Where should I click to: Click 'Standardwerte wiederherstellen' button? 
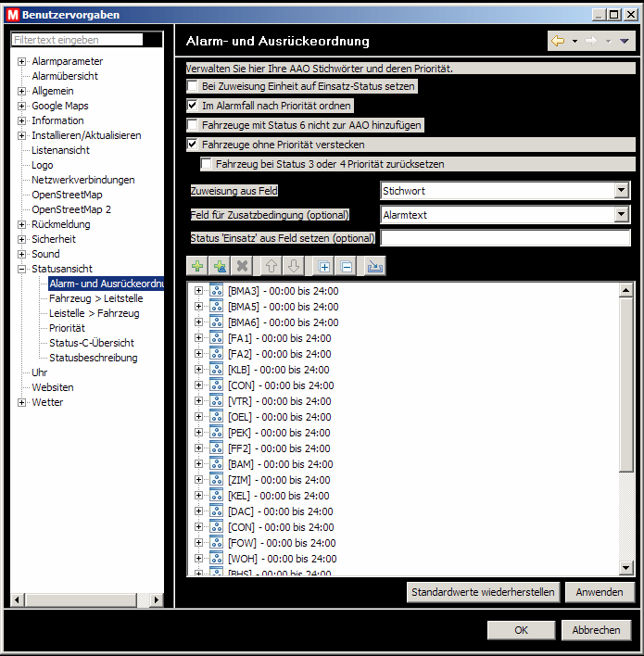(483, 592)
